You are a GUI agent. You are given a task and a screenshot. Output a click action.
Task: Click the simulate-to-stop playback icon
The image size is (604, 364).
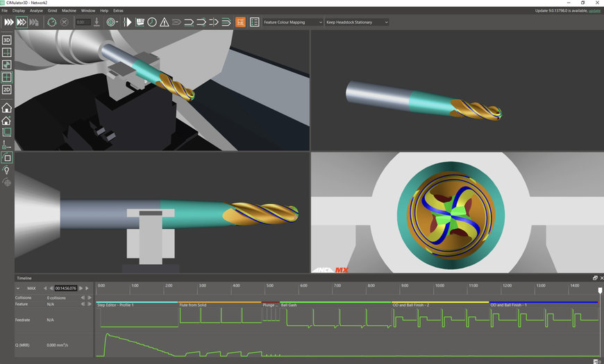pyautogui.click(x=34, y=22)
